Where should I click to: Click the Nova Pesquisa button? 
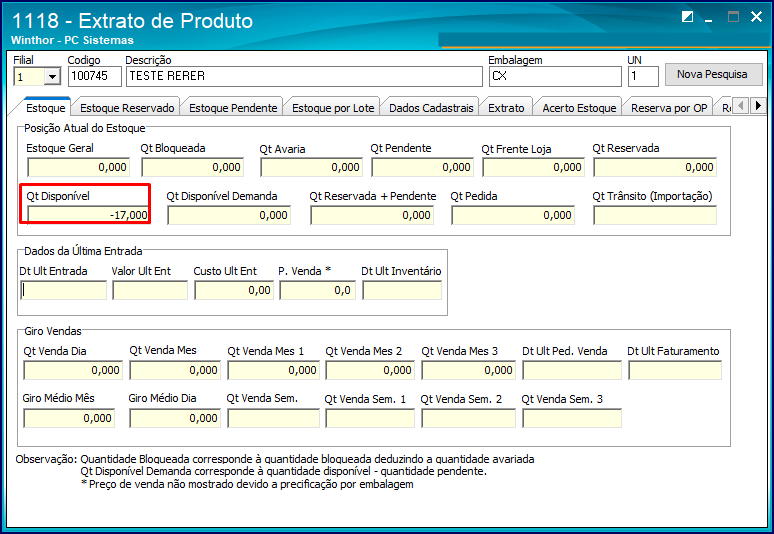713,74
